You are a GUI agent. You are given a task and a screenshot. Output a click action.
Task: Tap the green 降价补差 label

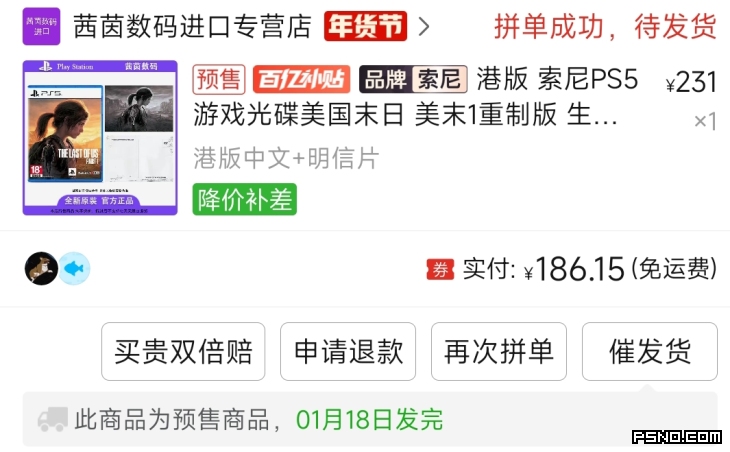pyautogui.click(x=245, y=199)
